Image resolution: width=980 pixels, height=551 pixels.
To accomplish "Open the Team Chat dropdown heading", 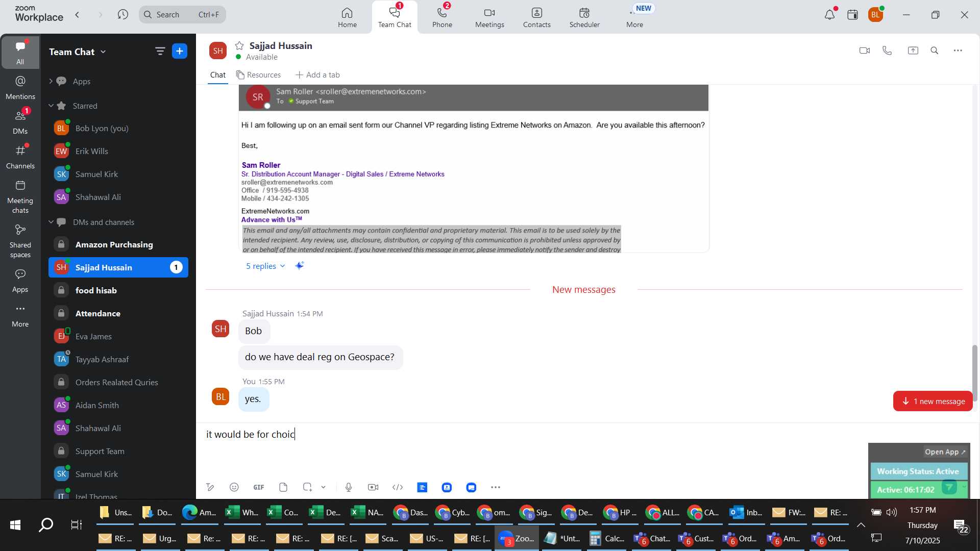I will [x=78, y=52].
